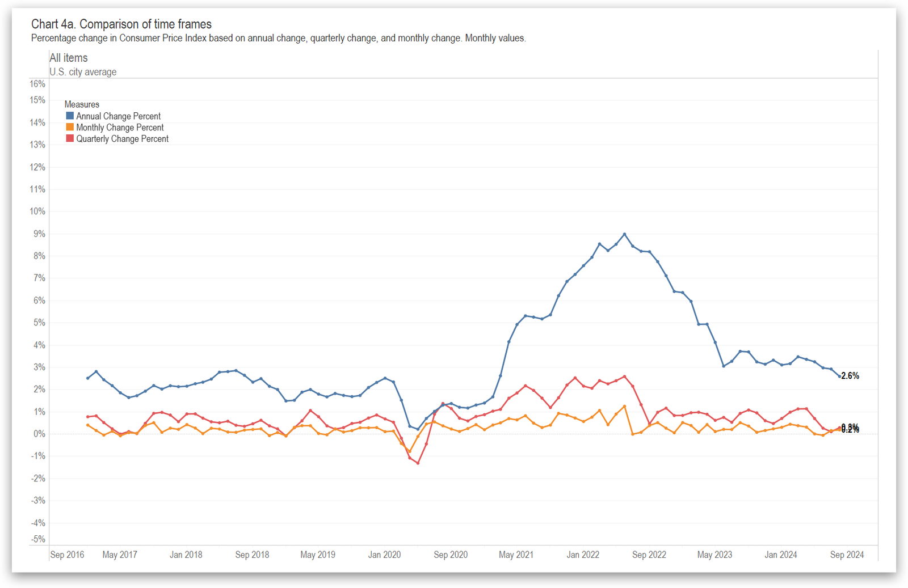Click the Sep 2022 x-axis label

[649, 555]
